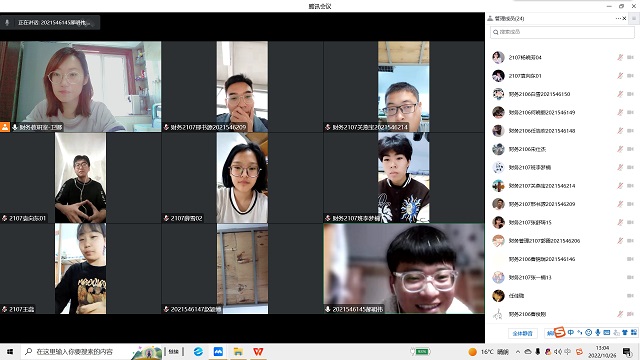Click camera icon for 财务2107 participant ending 13
Screen dimensions: 640x360
click(x=630, y=278)
